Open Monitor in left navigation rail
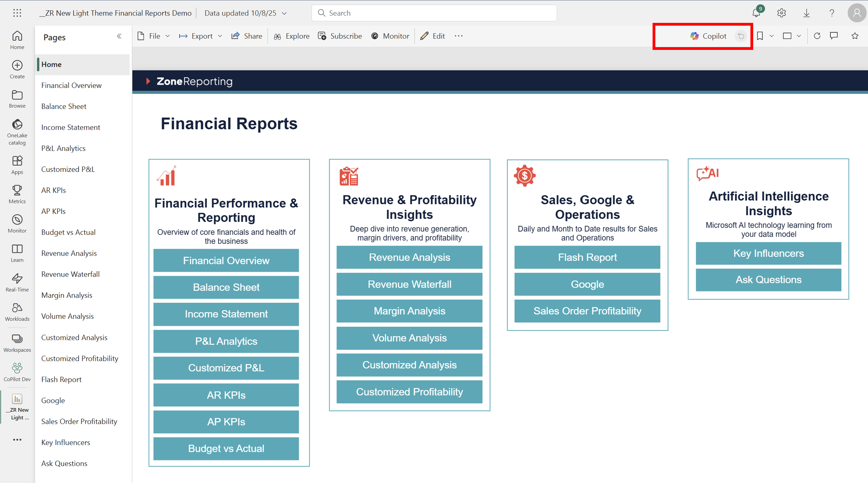This screenshot has height=483, width=868. coord(17,224)
